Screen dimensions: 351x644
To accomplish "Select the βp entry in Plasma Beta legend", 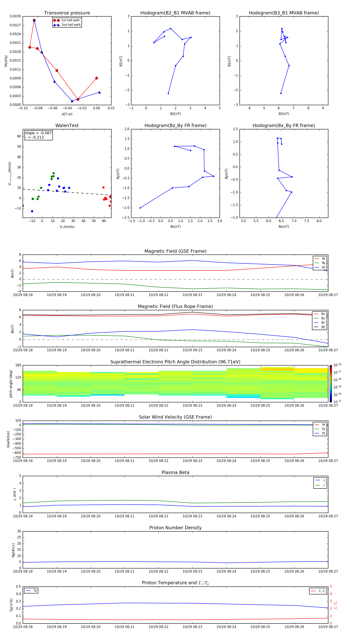I will tap(320, 480).
